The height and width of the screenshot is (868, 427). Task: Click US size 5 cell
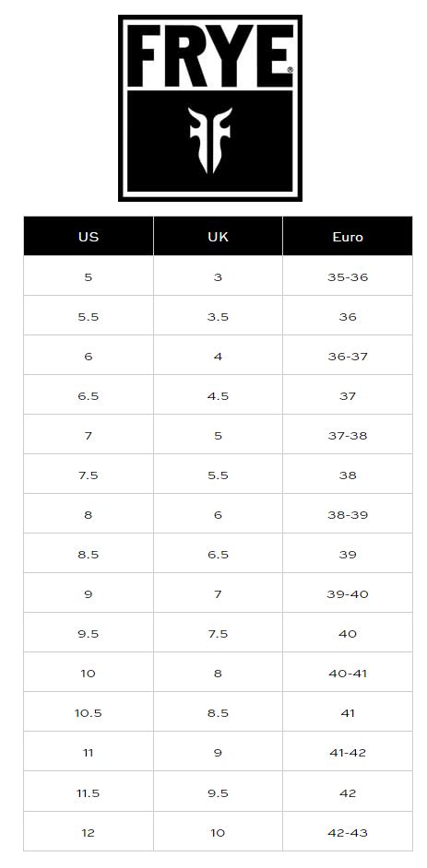tap(89, 276)
